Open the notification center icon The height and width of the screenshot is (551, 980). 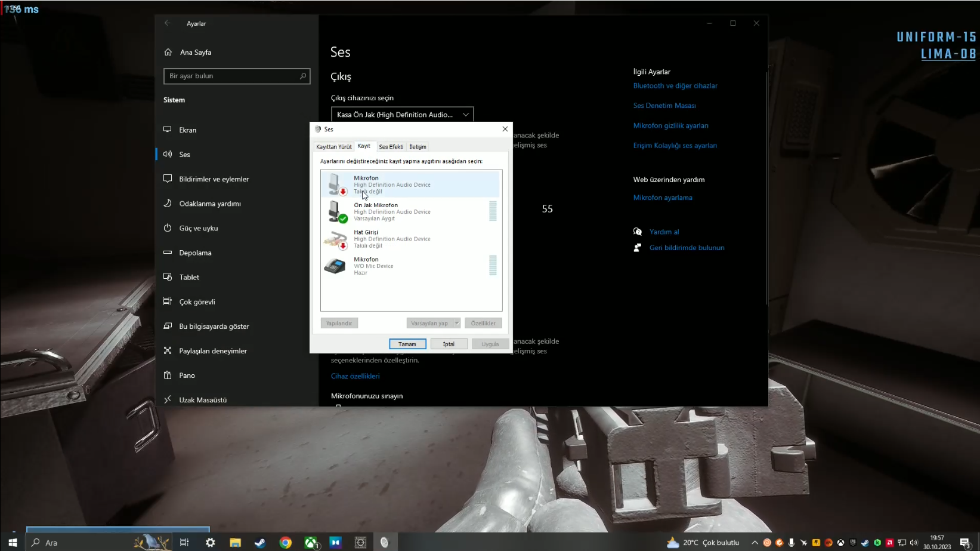tap(965, 543)
